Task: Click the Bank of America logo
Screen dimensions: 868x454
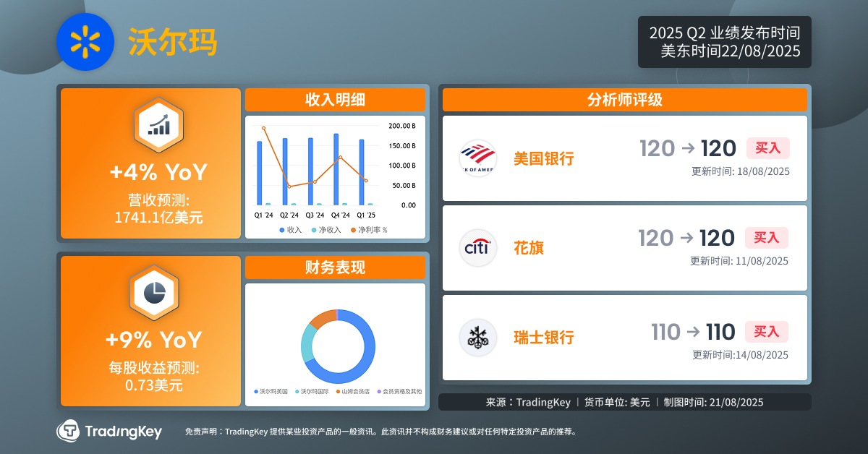Action: coord(478,158)
